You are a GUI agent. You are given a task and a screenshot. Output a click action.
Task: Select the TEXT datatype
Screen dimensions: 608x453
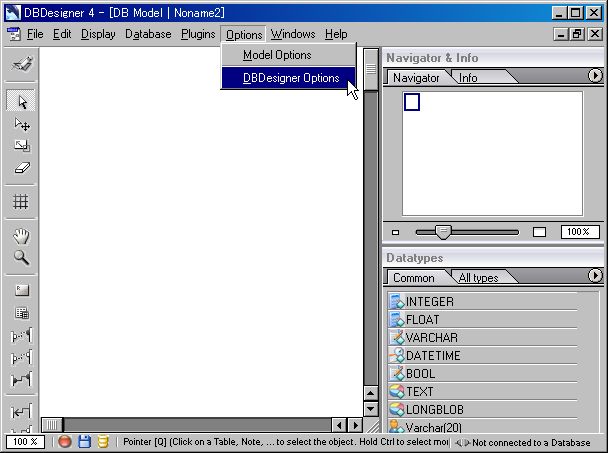(x=482, y=391)
